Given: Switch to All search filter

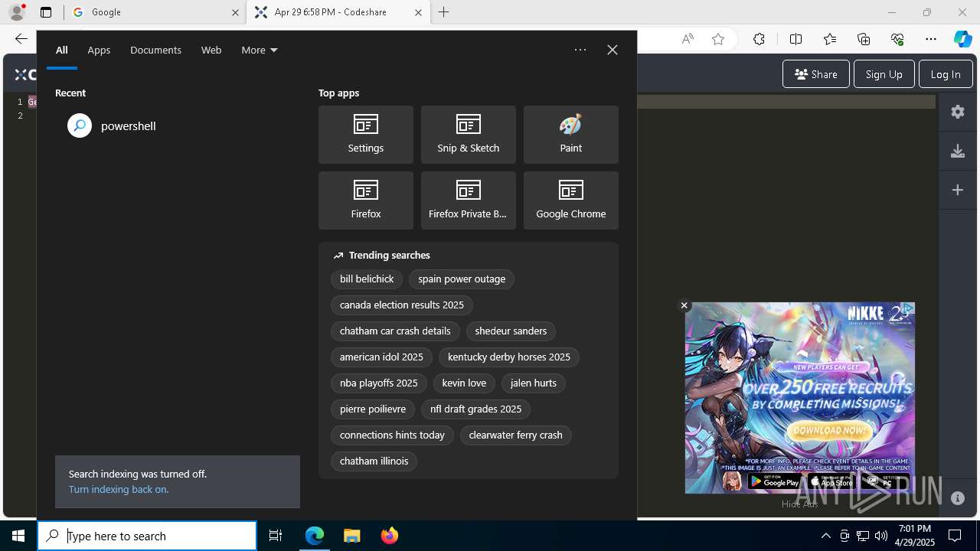Looking at the screenshot, I should tap(61, 50).
